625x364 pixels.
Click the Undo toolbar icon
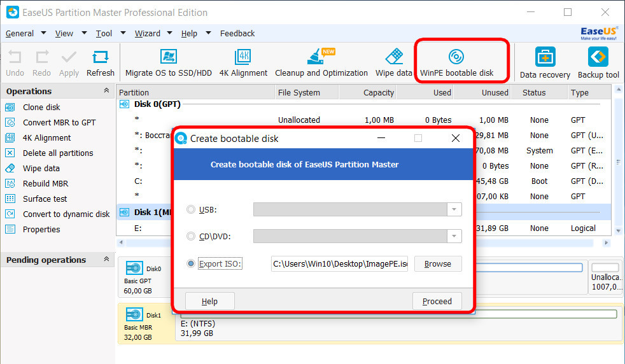15,57
